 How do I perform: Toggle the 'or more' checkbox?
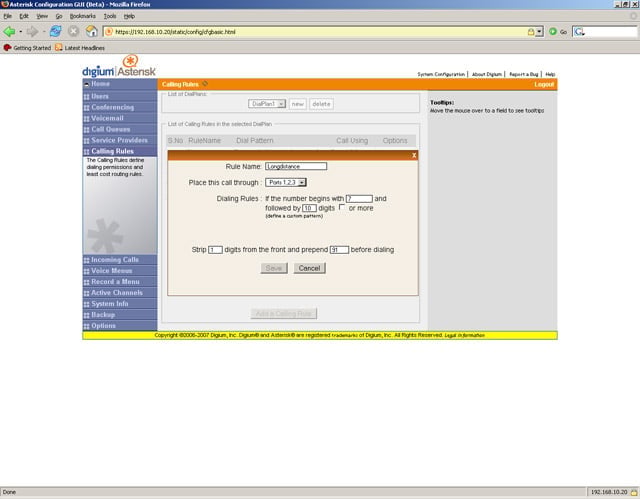342,207
